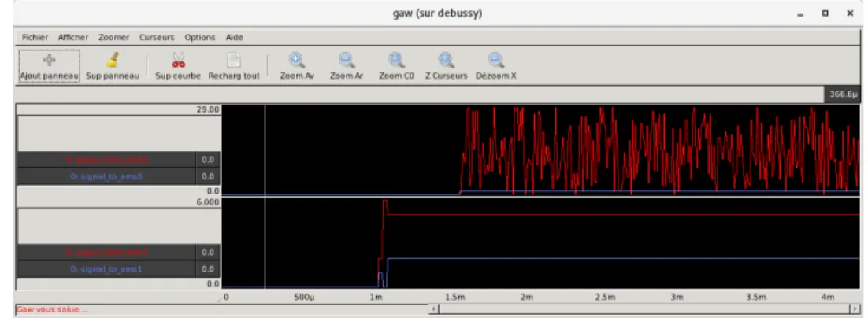Viewport: 868px width, 318px height.
Task: Open the Curseurs menu
Action: (157, 37)
